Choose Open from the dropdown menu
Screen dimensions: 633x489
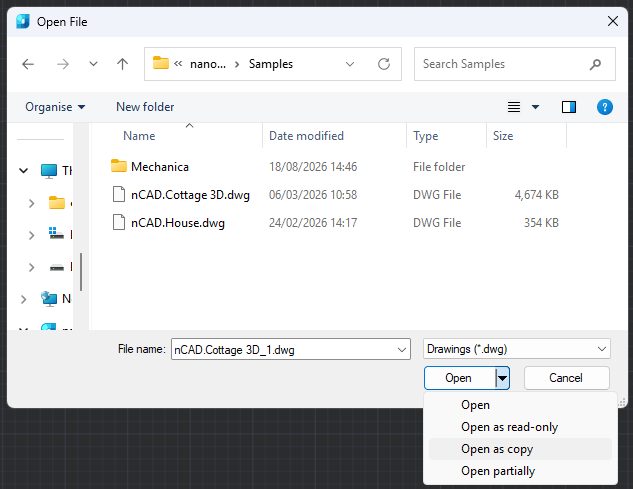coord(520,405)
